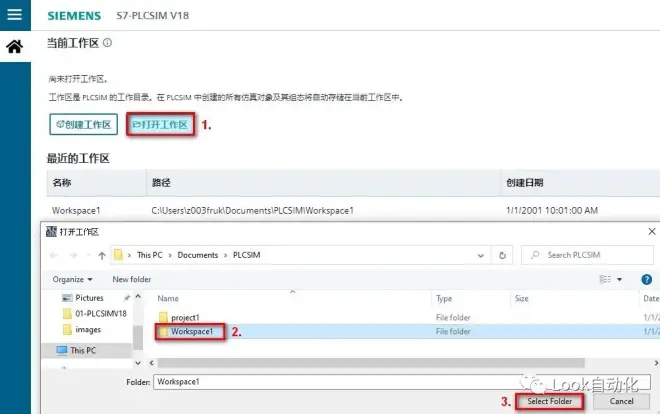This screenshot has width=660, height=414.
Task: Click navigation pane scroll up arrow
Action: tap(138, 297)
